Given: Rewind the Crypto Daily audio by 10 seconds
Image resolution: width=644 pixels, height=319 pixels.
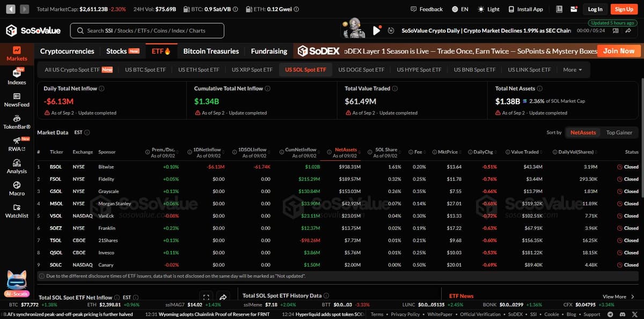Looking at the screenshot, I should tap(391, 31).
